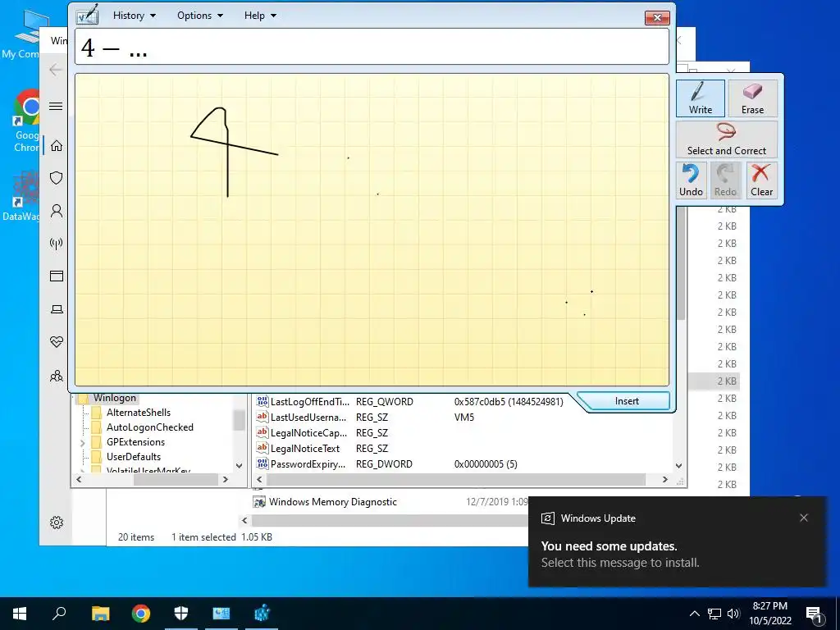This screenshot has width=840, height=630.
Task: Insert the recognized math expression
Action: click(626, 401)
